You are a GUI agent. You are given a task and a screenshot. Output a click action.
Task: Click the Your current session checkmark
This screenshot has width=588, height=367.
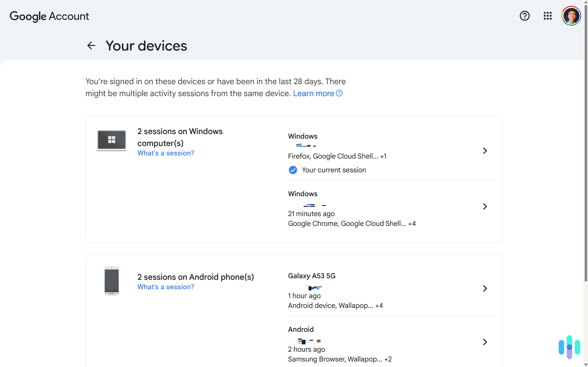(x=293, y=170)
